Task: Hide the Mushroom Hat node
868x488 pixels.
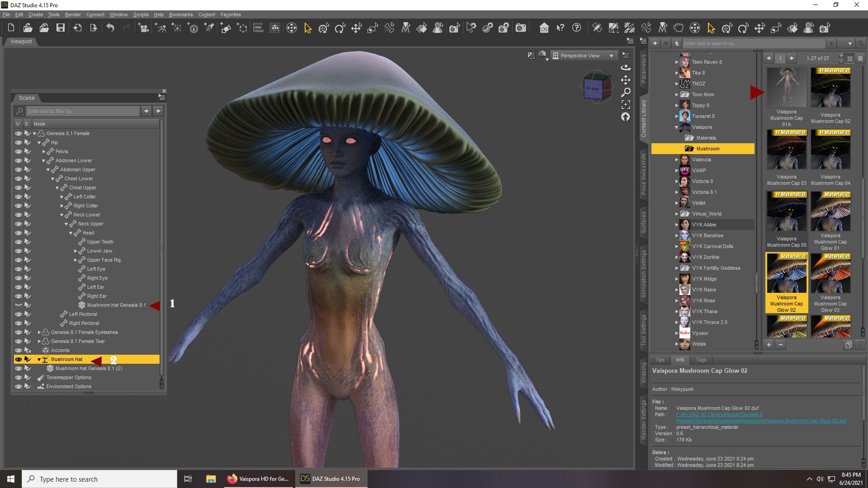Action: [x=18, y=359]
